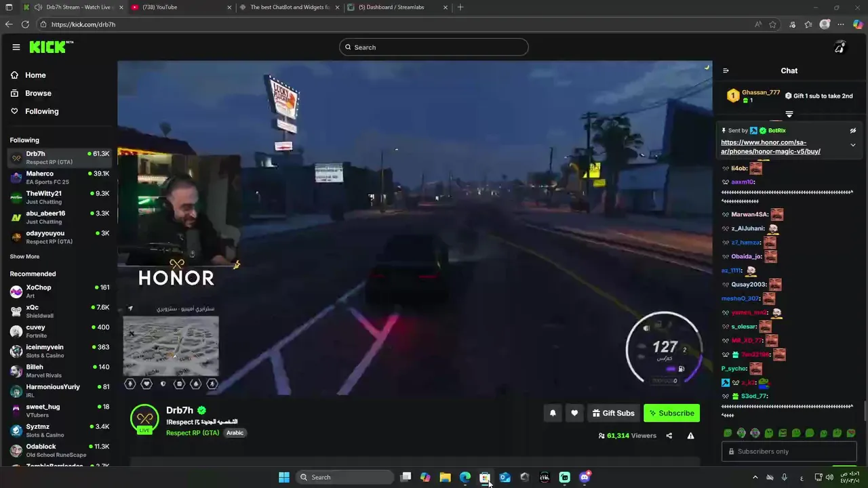Open Microsoft Store from taskbar
The height and width of the screenshot is (488, 868).
pos(485,477)
